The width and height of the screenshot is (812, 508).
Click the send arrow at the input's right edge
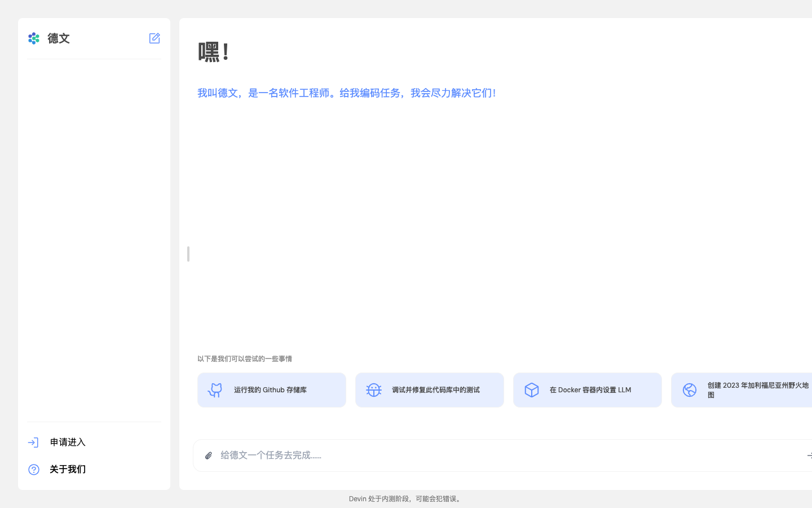pos(809,455)
